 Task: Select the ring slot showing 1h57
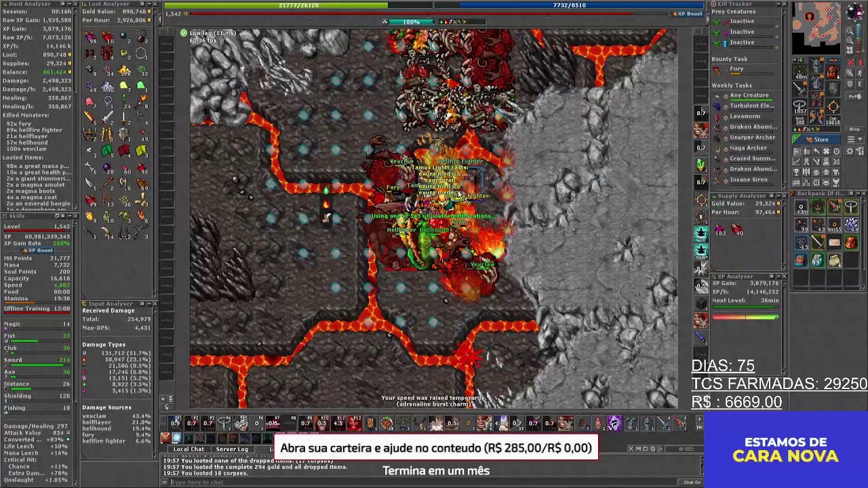coord(800,107)
